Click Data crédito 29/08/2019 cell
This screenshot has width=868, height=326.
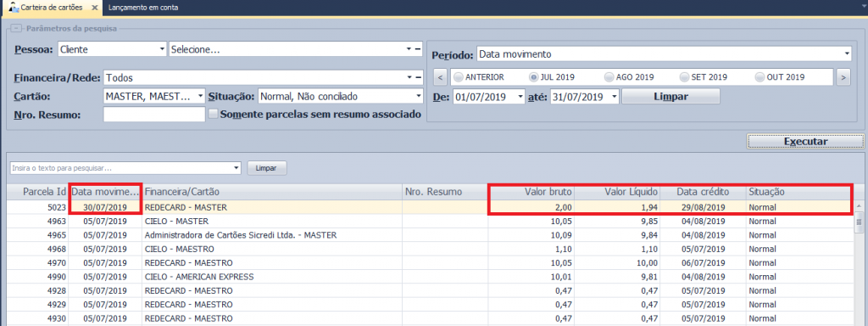pos(703,207)
